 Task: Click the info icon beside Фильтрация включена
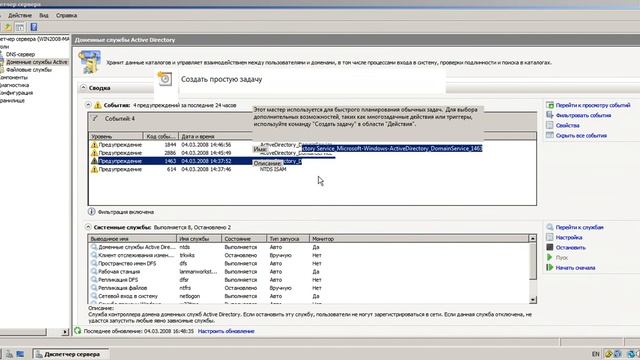click(91, 211)
